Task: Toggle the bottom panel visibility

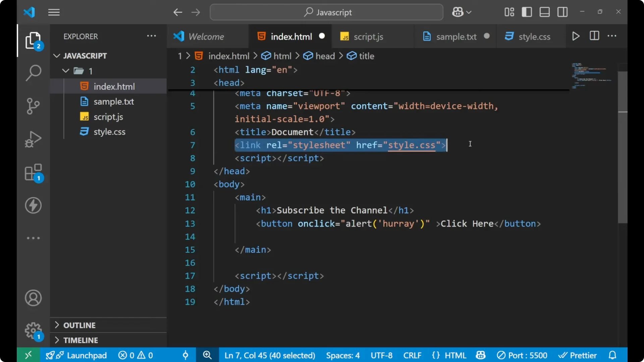Action: tap(544, 12)
